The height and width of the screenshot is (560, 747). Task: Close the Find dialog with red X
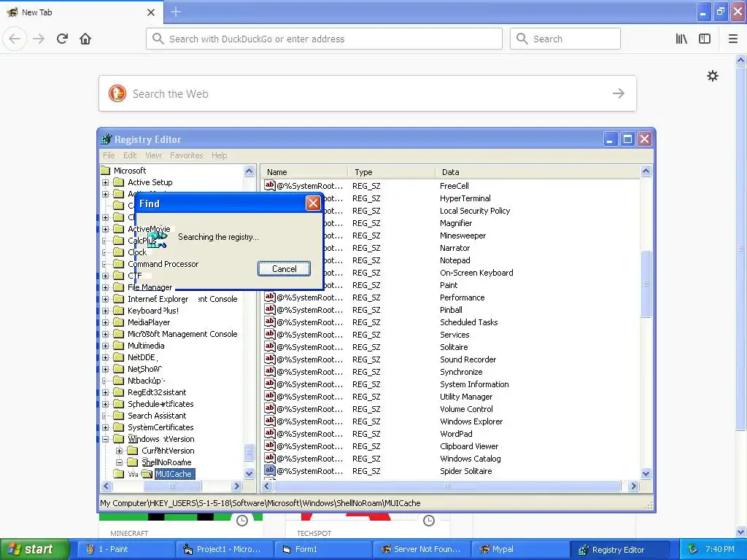click(x=313, y=203)
